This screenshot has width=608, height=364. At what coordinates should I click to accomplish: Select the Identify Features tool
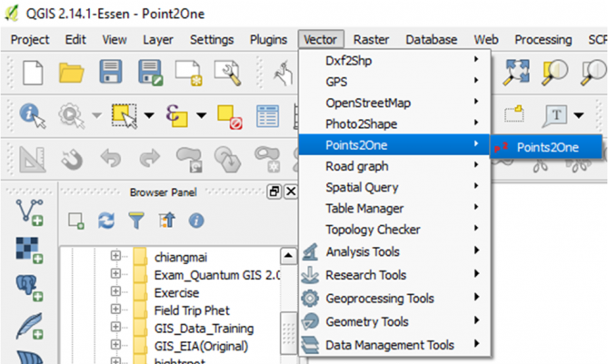coord(33,115)
